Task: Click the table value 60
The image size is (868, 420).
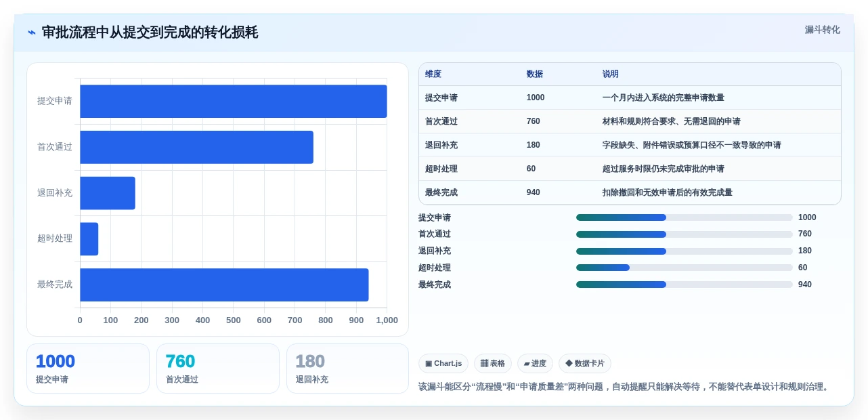Action: point(531,169)
